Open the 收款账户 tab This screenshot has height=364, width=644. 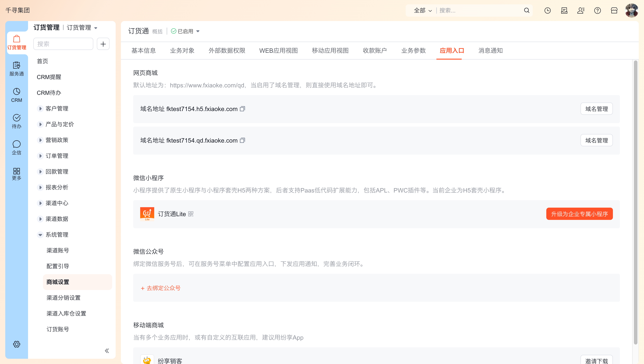click(x=375, y=51)
